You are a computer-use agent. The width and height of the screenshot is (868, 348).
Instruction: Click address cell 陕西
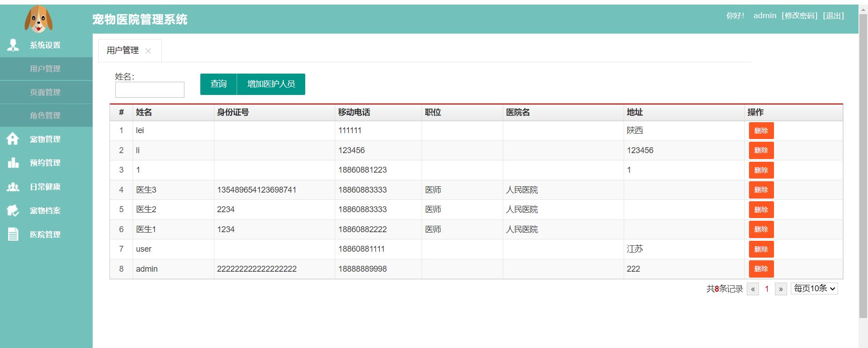635,130
